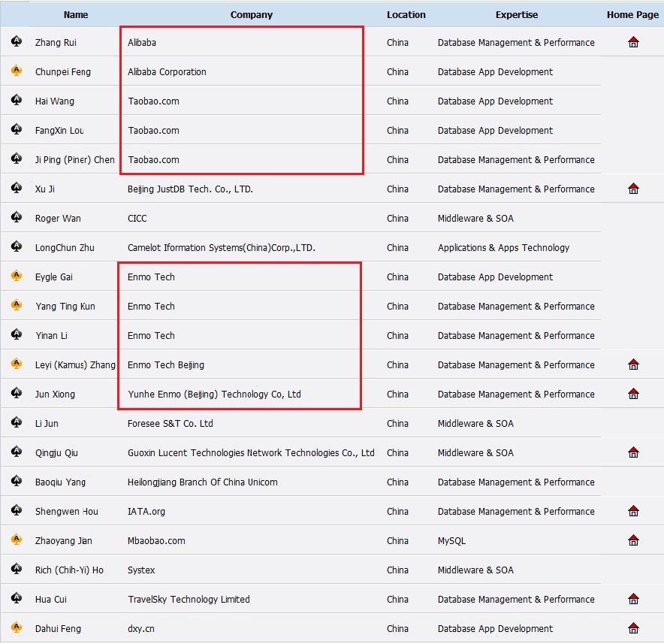
Task: Open Jun Xiong's home page icon
Action: click(633, 394)
